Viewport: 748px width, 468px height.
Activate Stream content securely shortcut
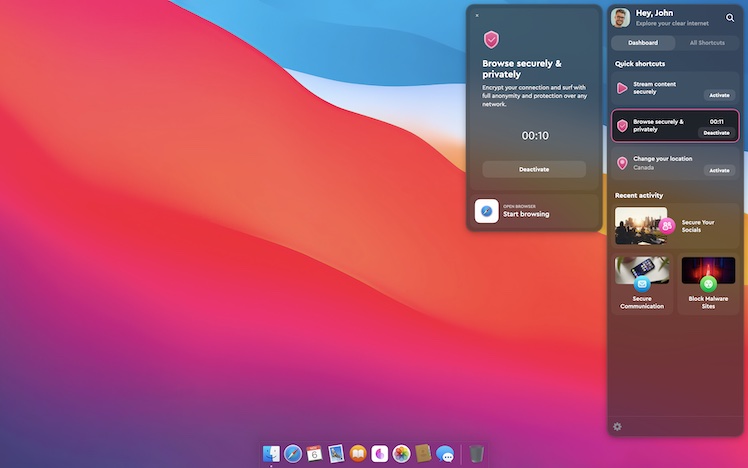719,95
